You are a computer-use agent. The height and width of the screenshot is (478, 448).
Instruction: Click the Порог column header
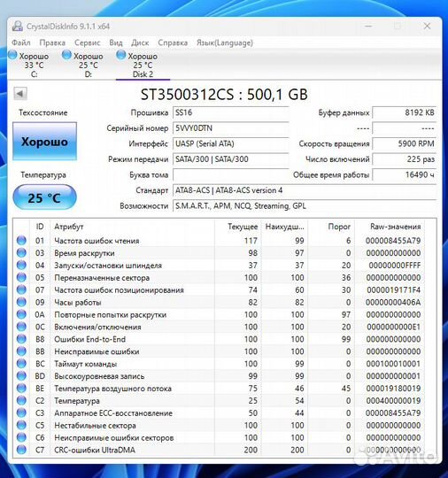(331, 227)
